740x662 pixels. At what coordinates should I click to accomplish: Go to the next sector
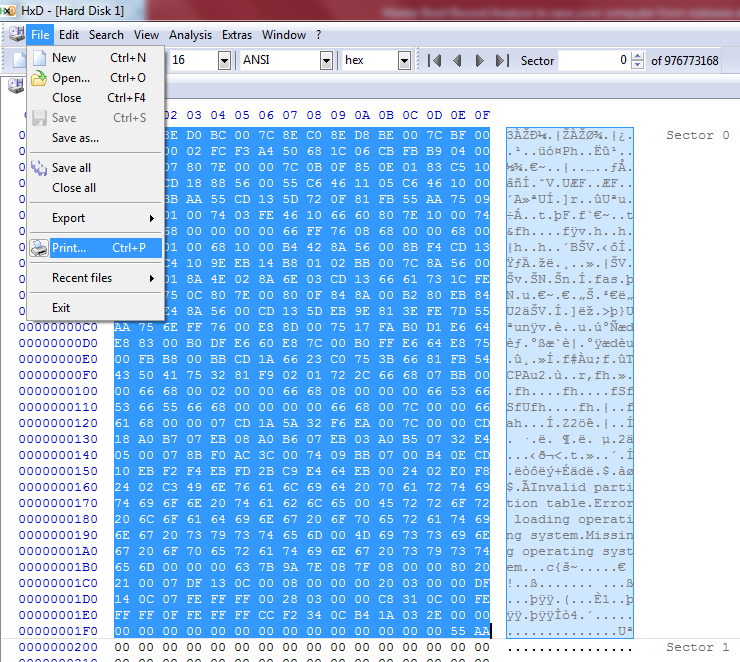(479, 61)
